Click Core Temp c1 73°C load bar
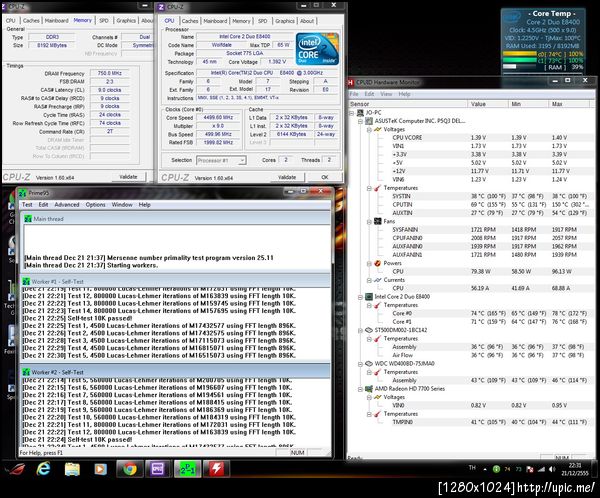Viewport: 600px width, 498px height. coord(520,60)
